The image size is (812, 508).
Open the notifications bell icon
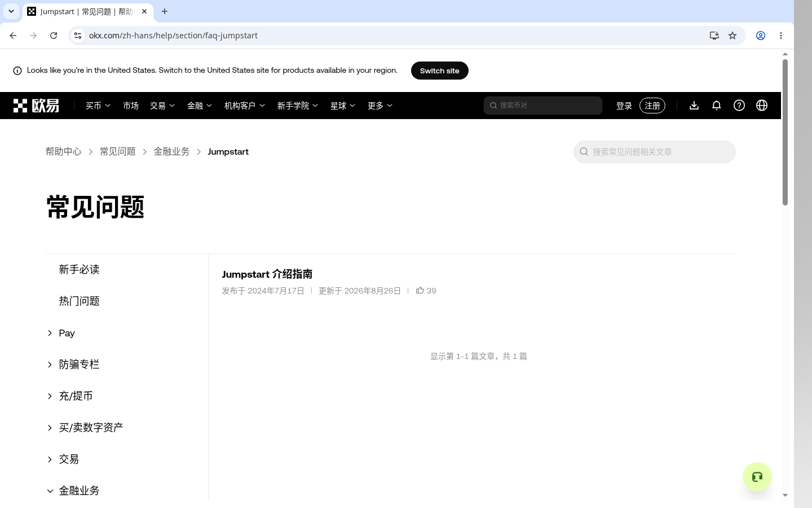pos(717,106)
